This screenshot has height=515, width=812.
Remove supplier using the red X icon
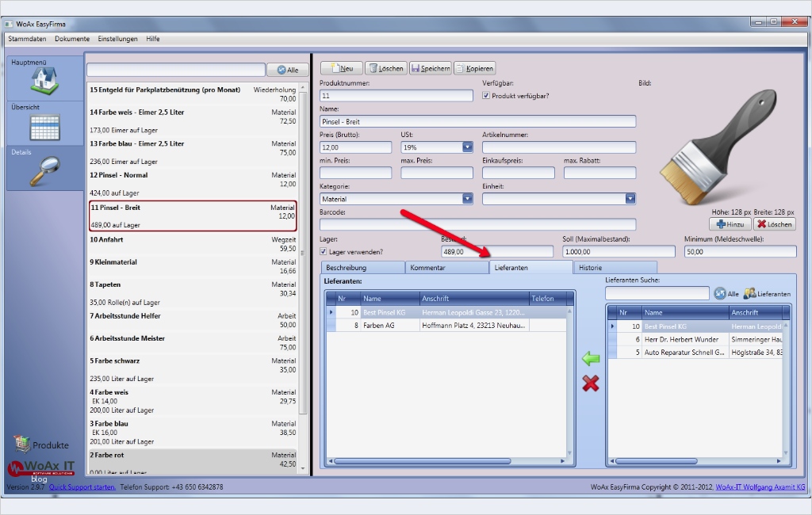pos(591,384)
